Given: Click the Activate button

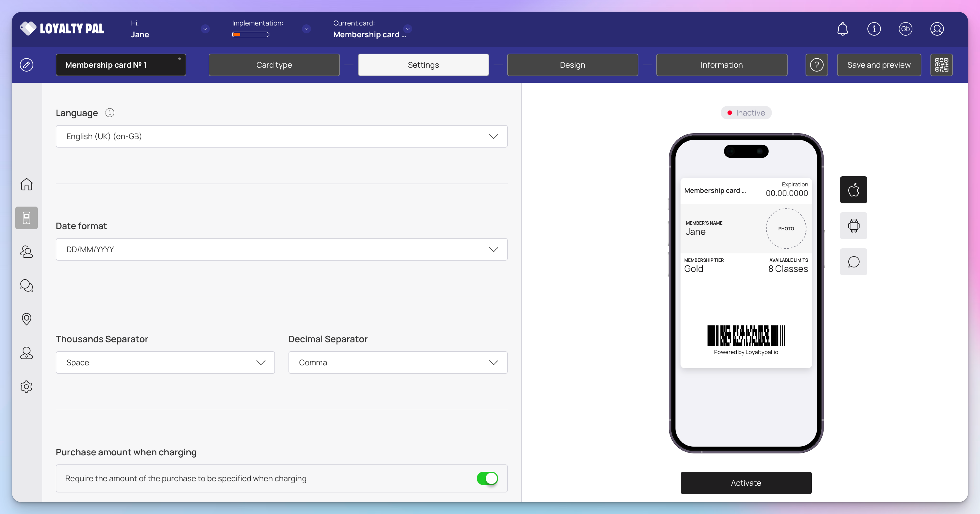Looking at the screenshot, I should point(746,483).
